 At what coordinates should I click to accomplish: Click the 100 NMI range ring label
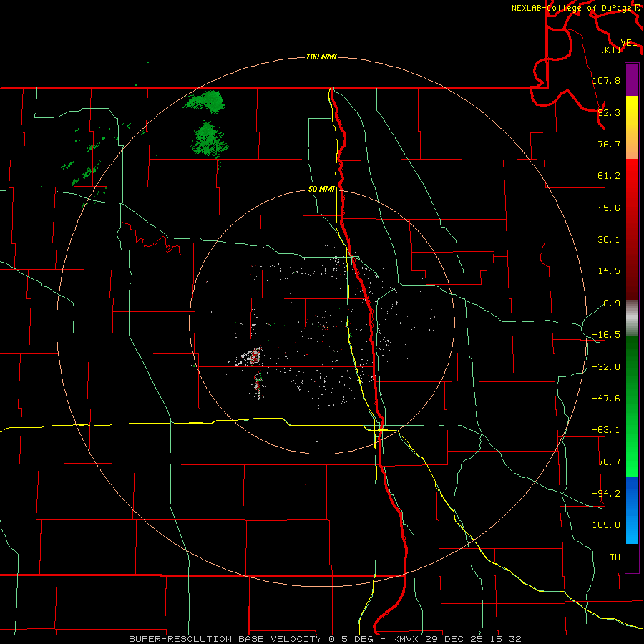[321, 57]
